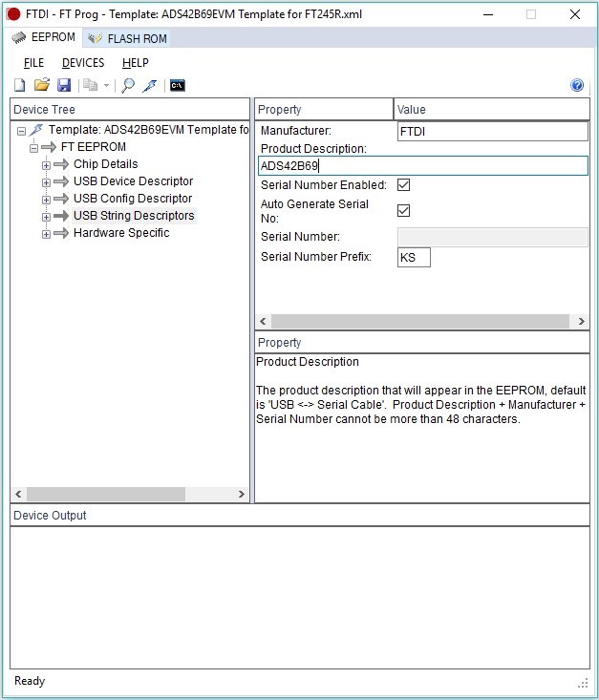The image size is (599, 700).
Task: Select Chip Details in device tree
Action: pos(106,164)
